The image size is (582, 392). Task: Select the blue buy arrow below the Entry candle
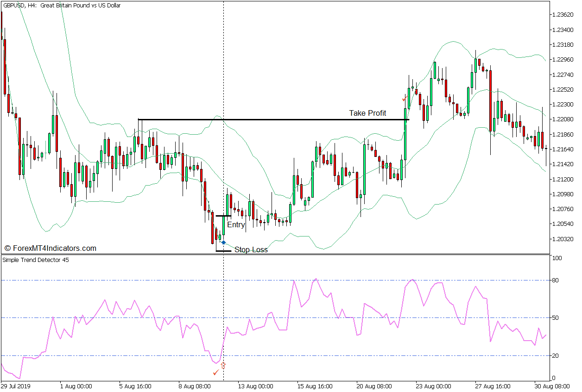coord(224,242)
